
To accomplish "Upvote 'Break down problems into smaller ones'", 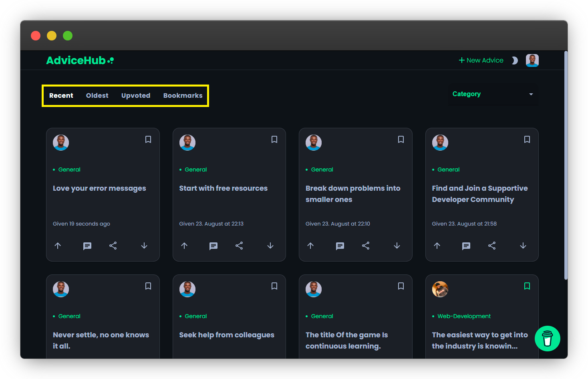I will pos(310,246).
